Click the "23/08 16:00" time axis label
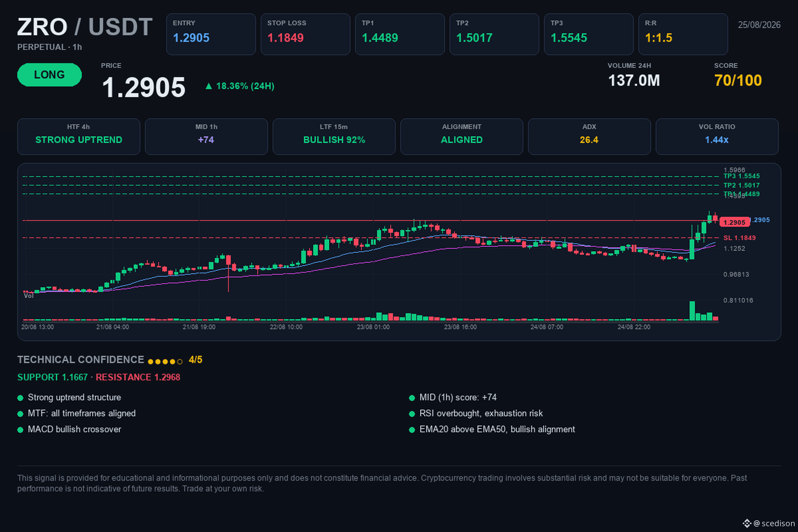This screenshot has width=798, height=532. [x=461, y=327]
